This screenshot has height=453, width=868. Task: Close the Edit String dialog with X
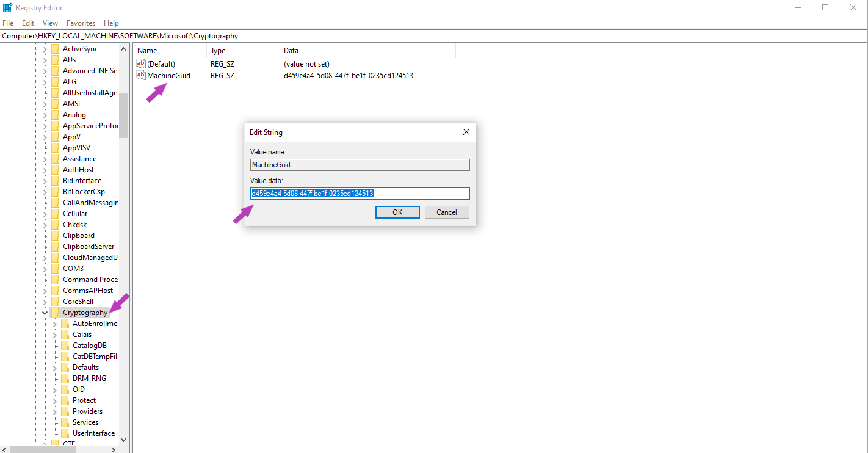pyautogui.click(x=466, y=132)
